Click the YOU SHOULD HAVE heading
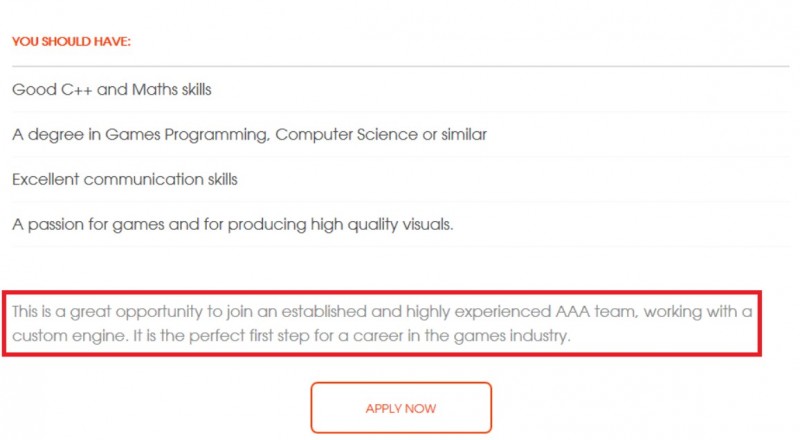Viewport: 800px width, 440px height. (x=71, y=41)
